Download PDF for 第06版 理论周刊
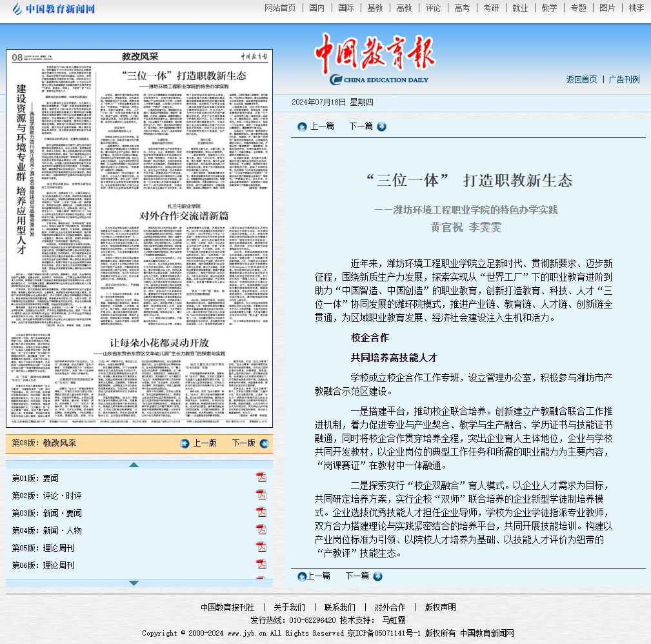Image resolution: width=651 pixels, height=644 pixels. click(x=261, y=565)
